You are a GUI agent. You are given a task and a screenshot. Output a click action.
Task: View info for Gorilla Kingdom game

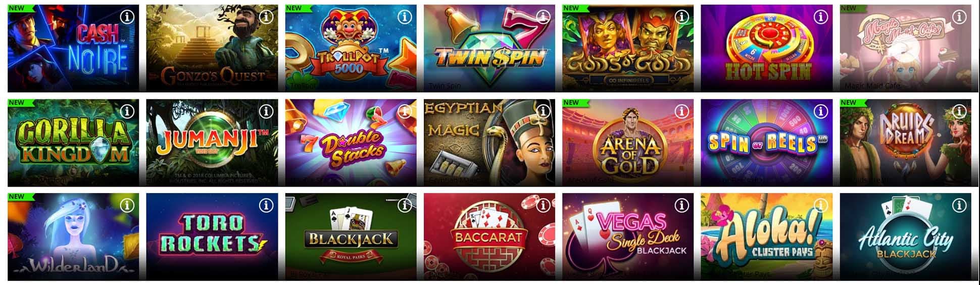pos(127,111)
